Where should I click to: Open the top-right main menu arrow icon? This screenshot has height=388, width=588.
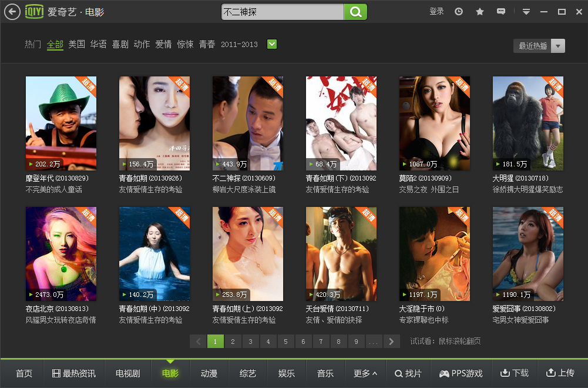[526, 12]
